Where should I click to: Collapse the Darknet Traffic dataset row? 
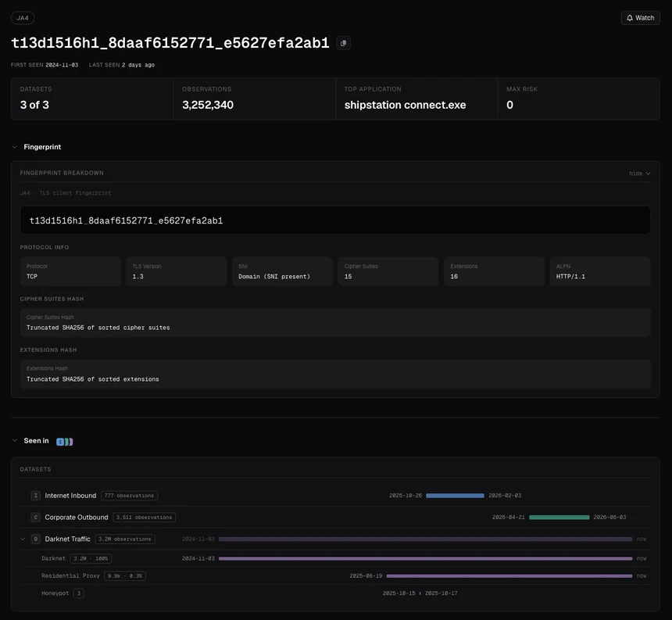[23, 539]
